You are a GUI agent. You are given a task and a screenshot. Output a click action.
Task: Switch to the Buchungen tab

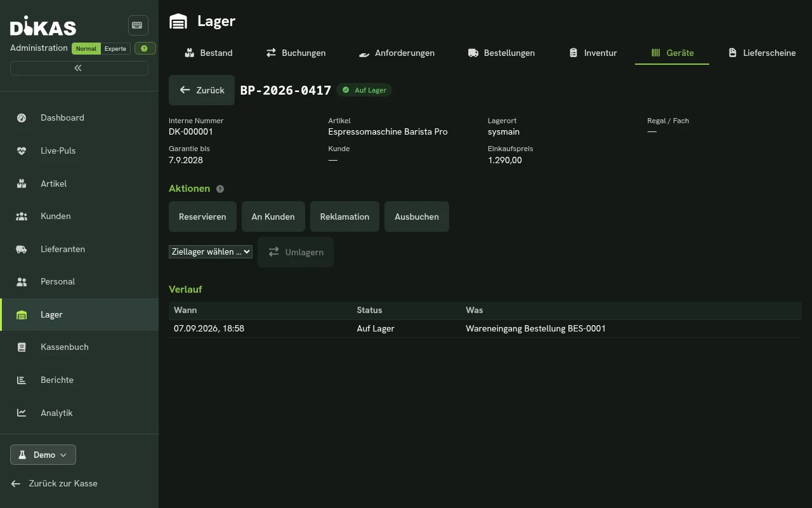[296, 53]
